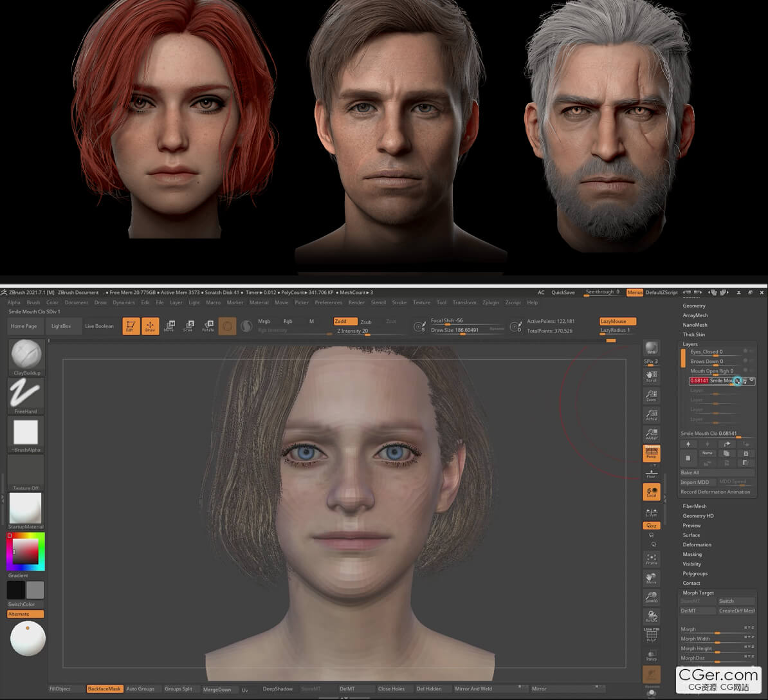Click the Import MDD button
Image resolution: width=768 pixels, height=700 pixels.
(x=698, y=483)
